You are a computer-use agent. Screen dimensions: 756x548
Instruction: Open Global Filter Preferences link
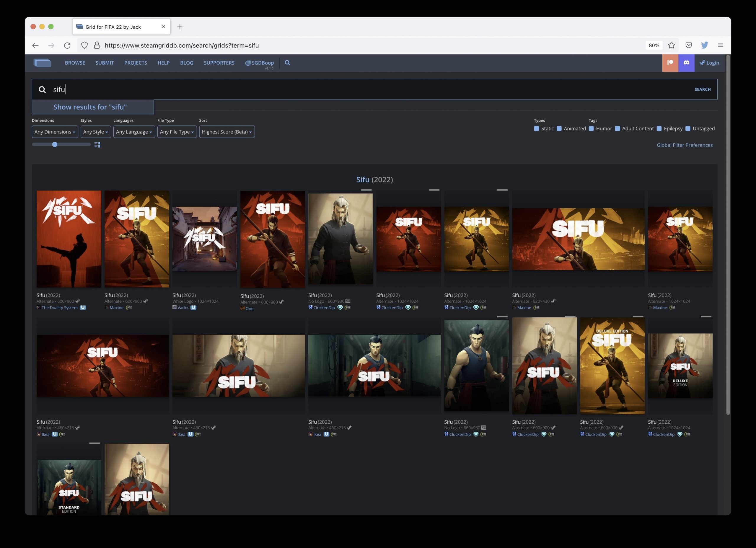pos(684,145)
